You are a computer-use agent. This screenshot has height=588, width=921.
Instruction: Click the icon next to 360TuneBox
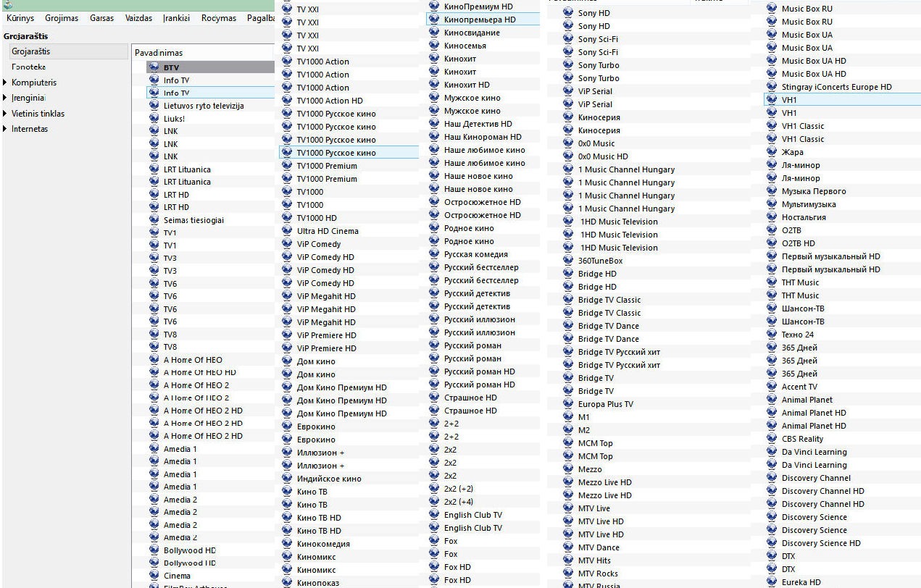point(568,261)
